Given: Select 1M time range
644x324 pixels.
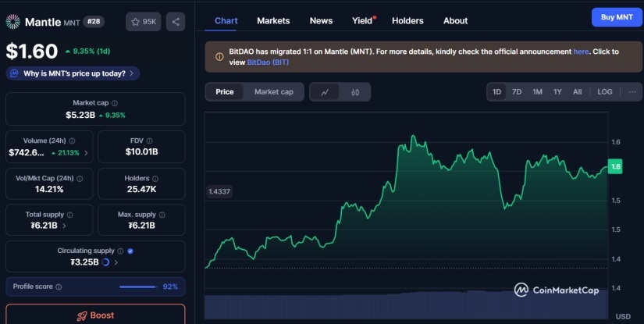Looking at the screenshot, I should pyautogui.click(x=537, y=92).
